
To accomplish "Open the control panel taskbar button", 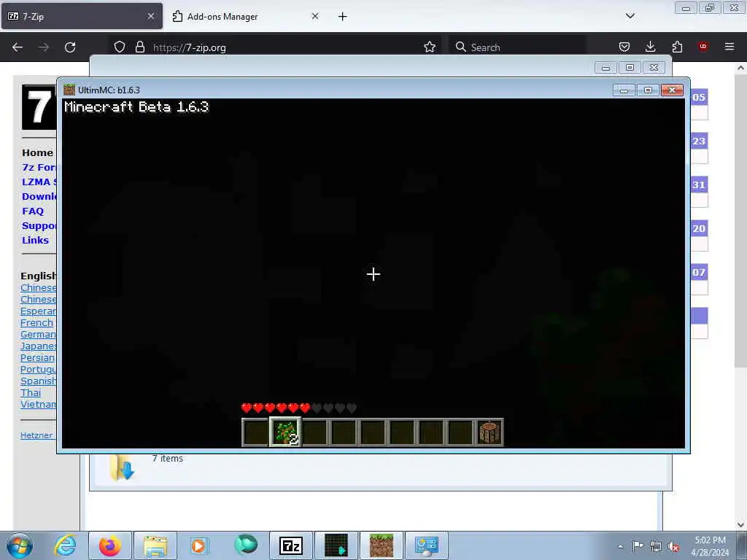I will coord(427,545).
